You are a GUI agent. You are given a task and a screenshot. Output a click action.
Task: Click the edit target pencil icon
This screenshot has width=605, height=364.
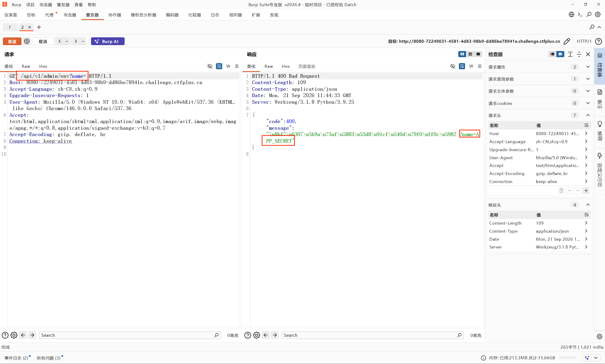[x=567, y=41]
